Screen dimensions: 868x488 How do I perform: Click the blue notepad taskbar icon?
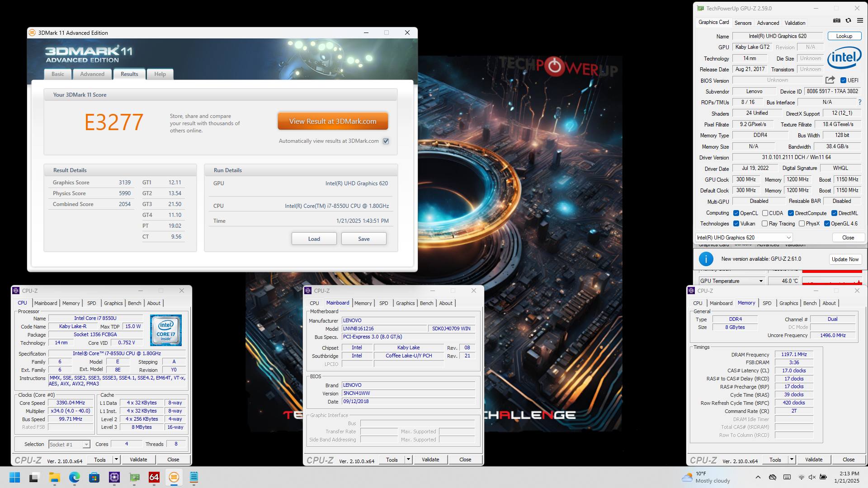(194, 477)
